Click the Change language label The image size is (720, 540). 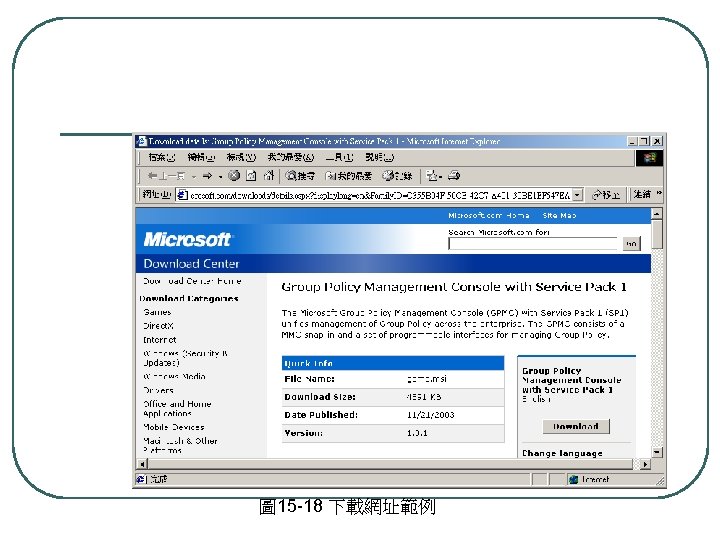coord(562,453)
